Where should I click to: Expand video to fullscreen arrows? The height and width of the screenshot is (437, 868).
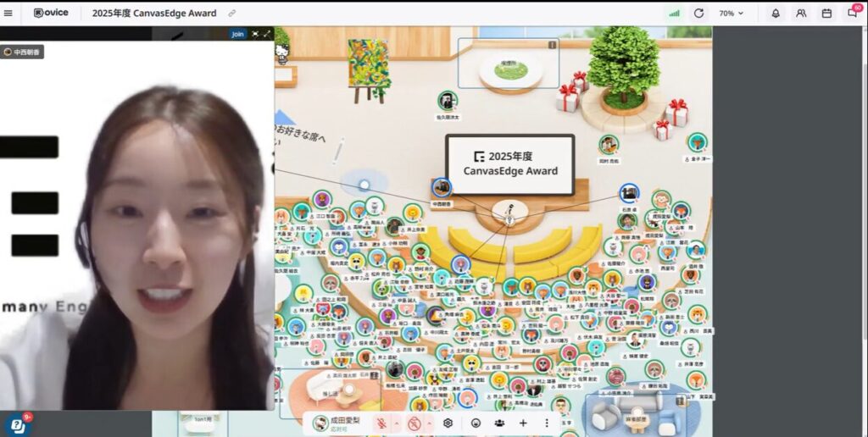(267, 34)
